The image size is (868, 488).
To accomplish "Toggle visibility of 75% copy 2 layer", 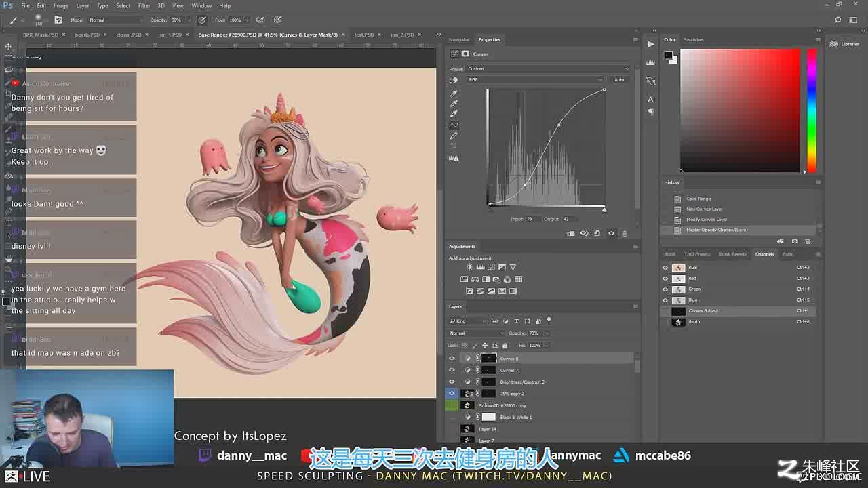I will click(452, 393).
